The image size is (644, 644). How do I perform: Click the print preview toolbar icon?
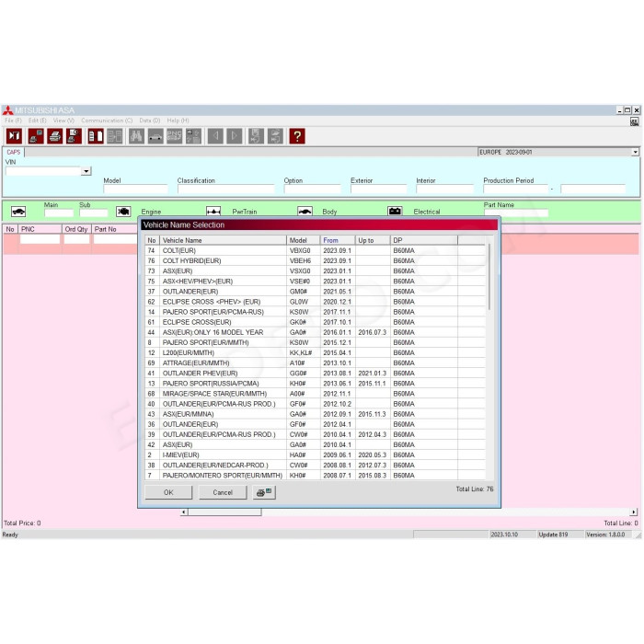74,136
